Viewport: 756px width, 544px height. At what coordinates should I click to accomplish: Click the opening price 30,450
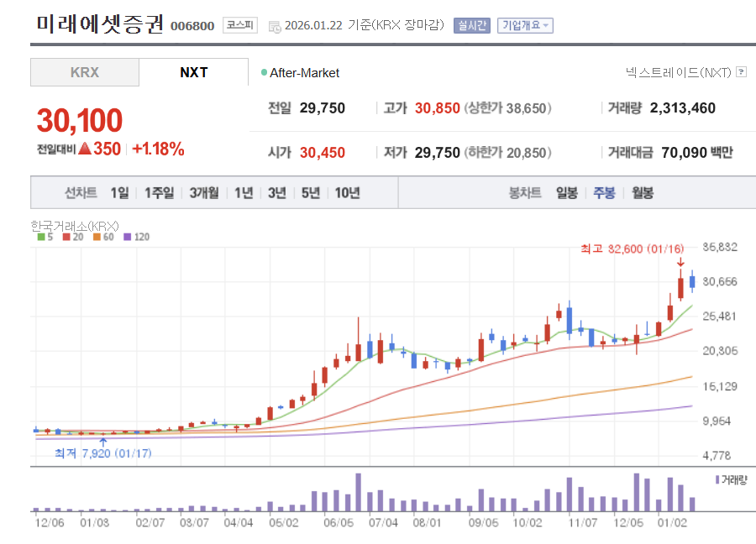pos(323,153)
